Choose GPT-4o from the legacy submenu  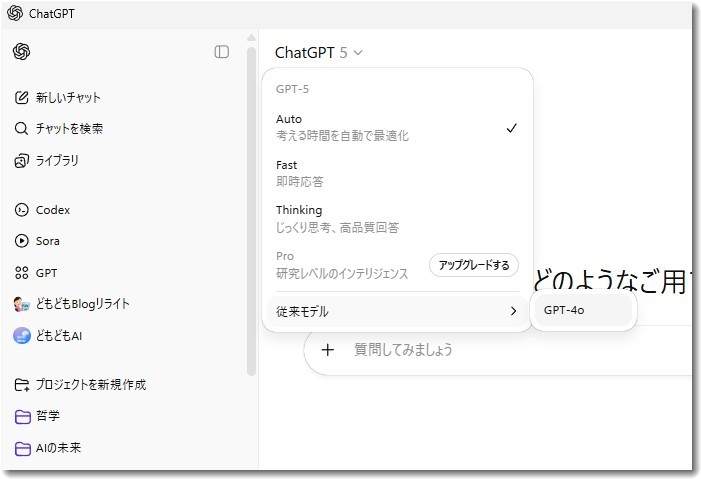tap(583, 310)
